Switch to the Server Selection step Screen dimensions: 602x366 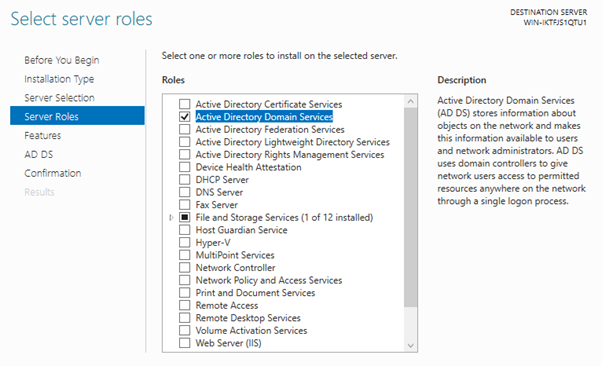click(60, 98)
